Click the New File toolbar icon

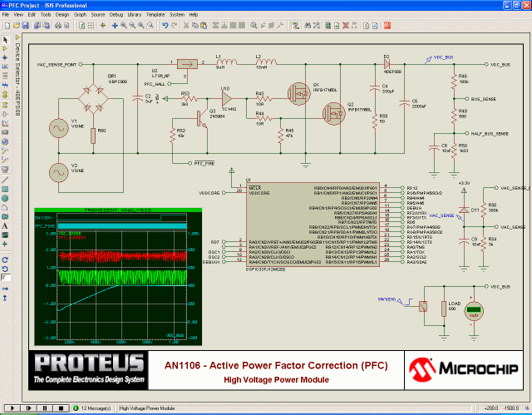pos(6,26)
